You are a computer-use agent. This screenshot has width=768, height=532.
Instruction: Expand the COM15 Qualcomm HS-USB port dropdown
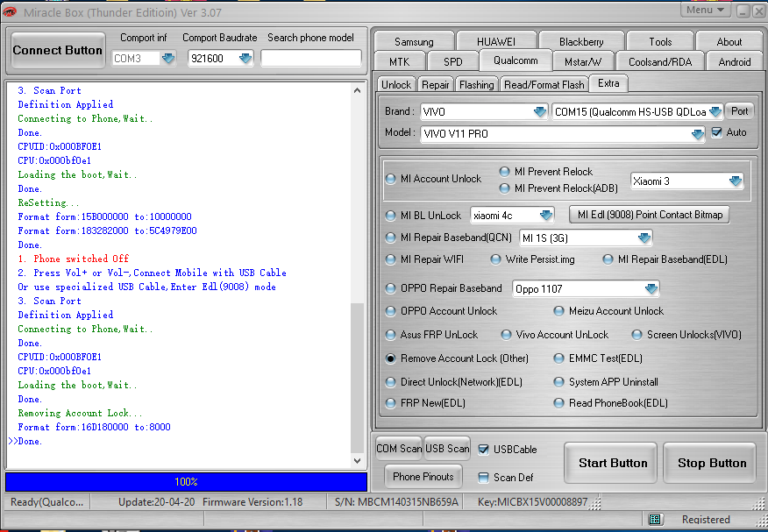(x=715, y=111)
